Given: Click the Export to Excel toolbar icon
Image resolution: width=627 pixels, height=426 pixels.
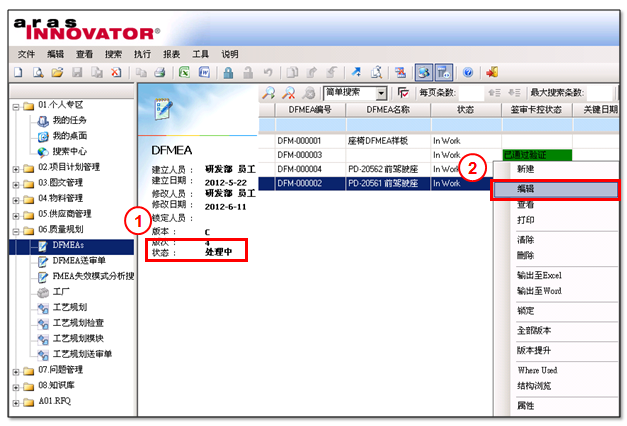Looking at the screenshot, I should pos(185,73).
